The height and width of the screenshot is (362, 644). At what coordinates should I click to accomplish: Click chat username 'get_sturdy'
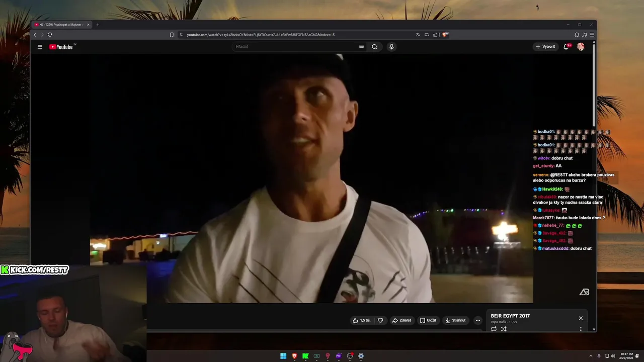543,165
